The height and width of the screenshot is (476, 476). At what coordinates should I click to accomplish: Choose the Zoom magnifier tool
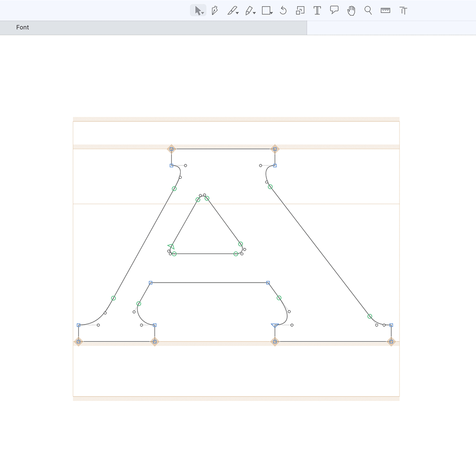368,11
